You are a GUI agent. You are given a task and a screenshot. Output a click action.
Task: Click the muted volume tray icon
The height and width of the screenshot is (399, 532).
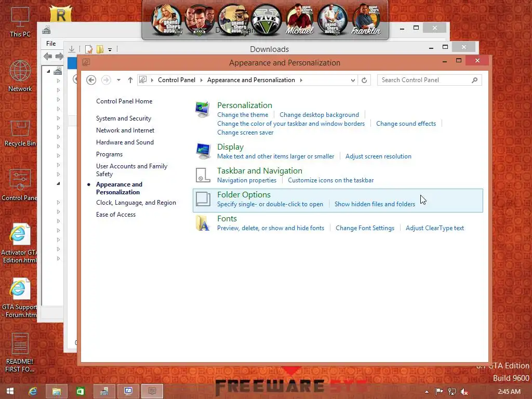pos(464,392)
